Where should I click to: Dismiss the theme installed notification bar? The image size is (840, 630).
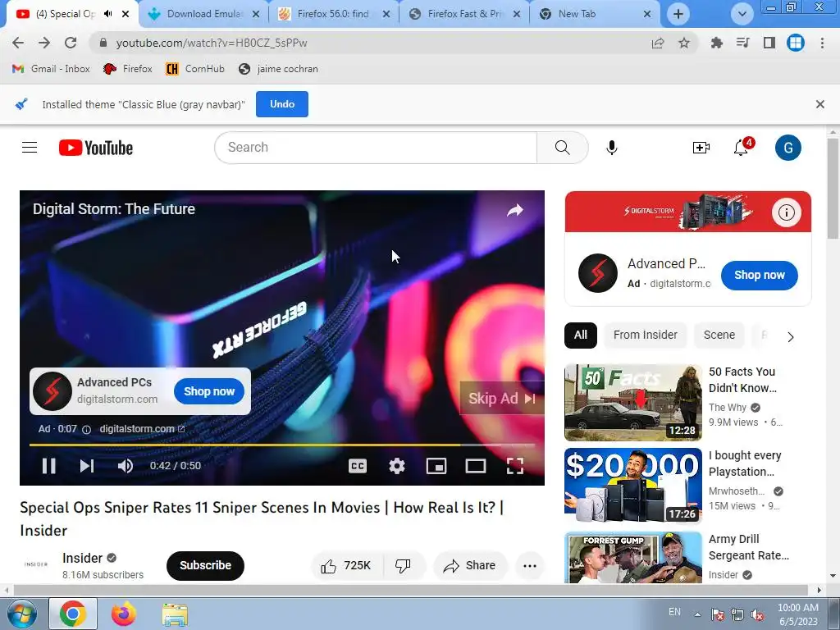[820, 104]
